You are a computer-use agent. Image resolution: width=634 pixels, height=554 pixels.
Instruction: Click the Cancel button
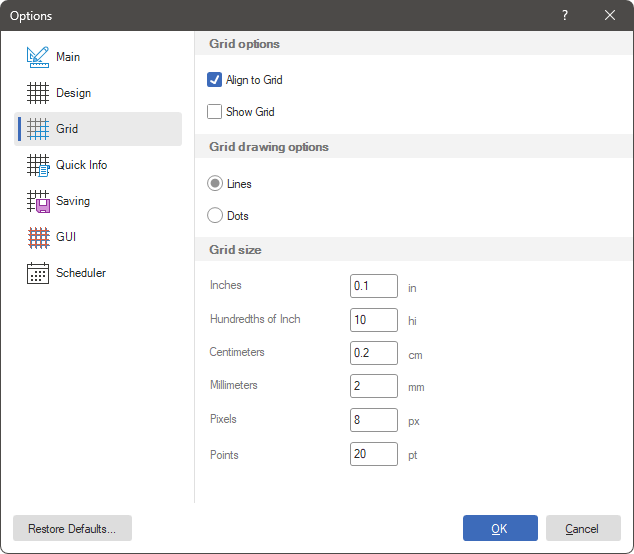coord(582,528)
